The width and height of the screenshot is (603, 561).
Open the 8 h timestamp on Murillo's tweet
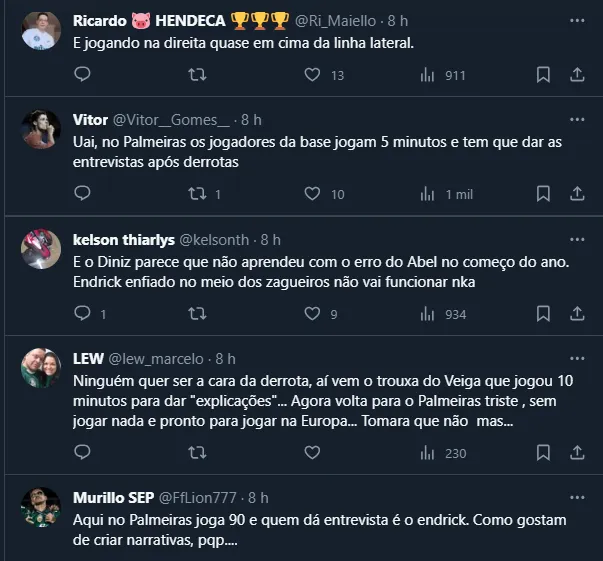tap(258, 497)
